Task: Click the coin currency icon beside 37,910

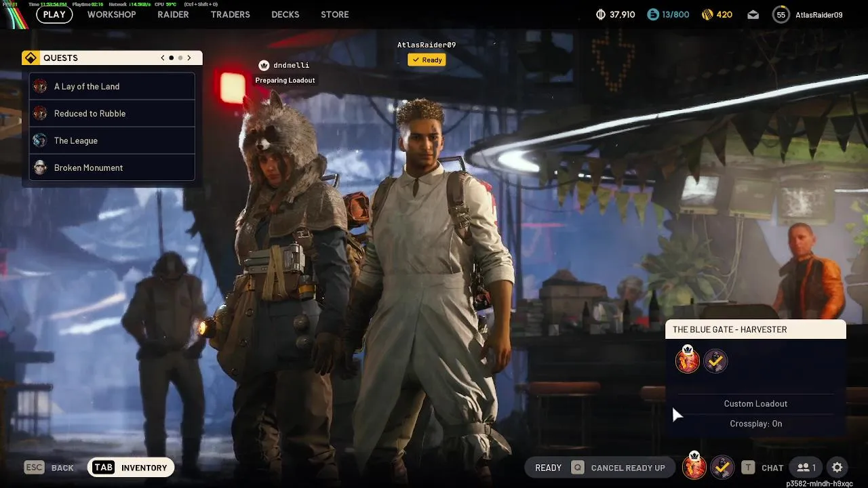Action: [x=600, y=14]
